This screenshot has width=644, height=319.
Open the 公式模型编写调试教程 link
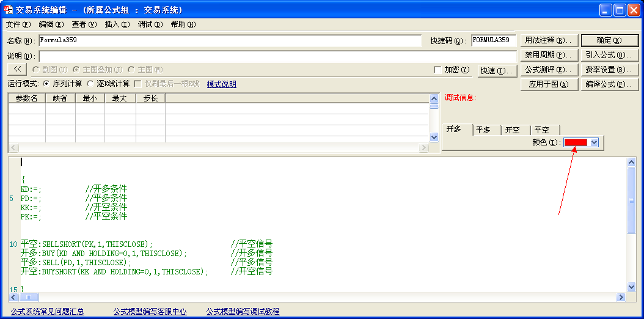pos(243,312)
